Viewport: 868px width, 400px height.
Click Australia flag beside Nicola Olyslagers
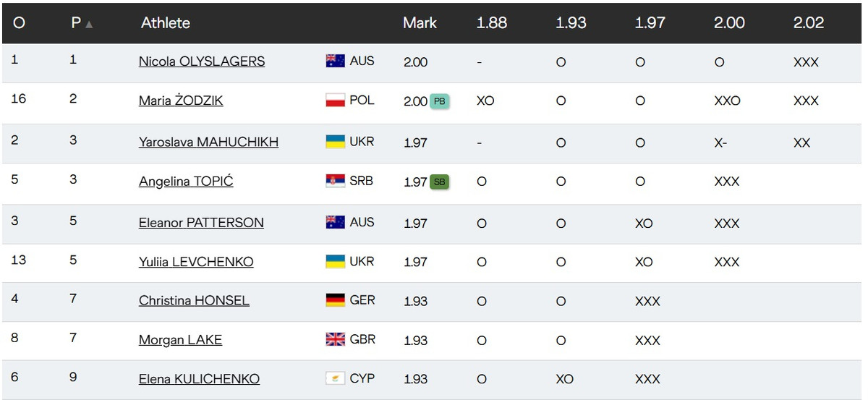coord(335,61)
